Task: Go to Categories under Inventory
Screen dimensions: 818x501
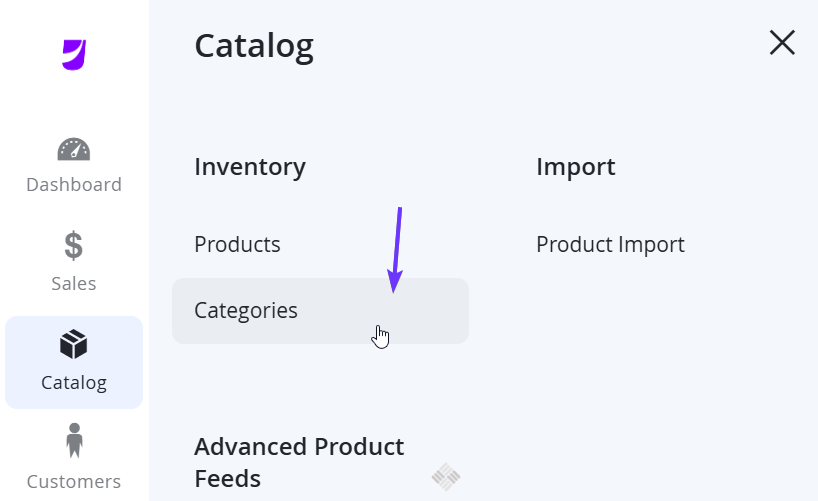Action: [246, 311]
